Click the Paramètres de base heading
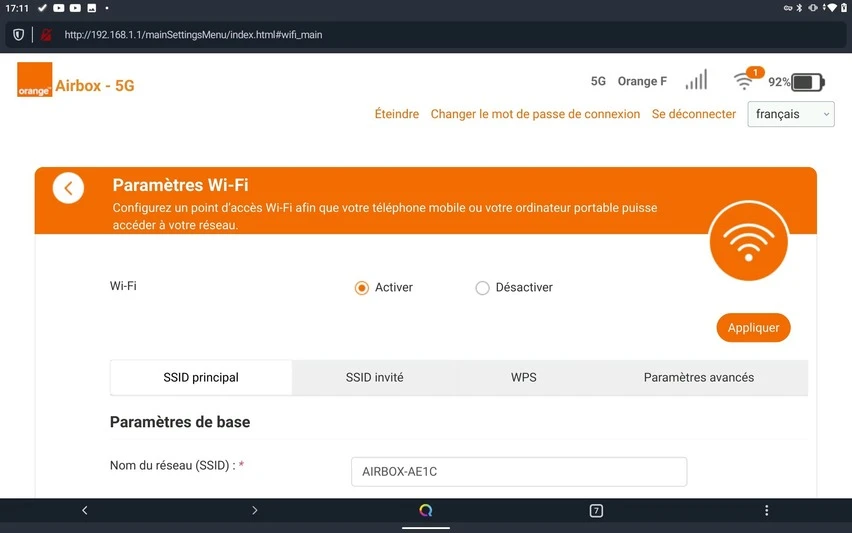Viewport: 852px width, 533px height. pos(180,422)
